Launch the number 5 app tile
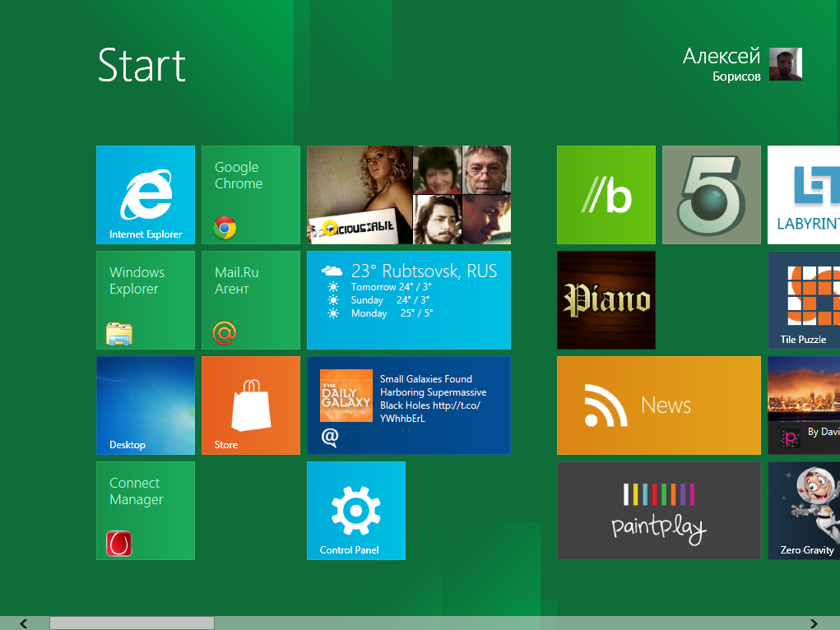This screenshot has height=630, width=840. (712, 195)
